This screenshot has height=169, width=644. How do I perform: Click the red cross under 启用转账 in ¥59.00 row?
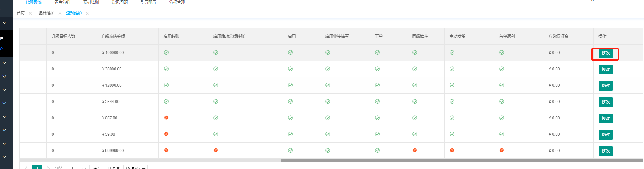point(166,134)
